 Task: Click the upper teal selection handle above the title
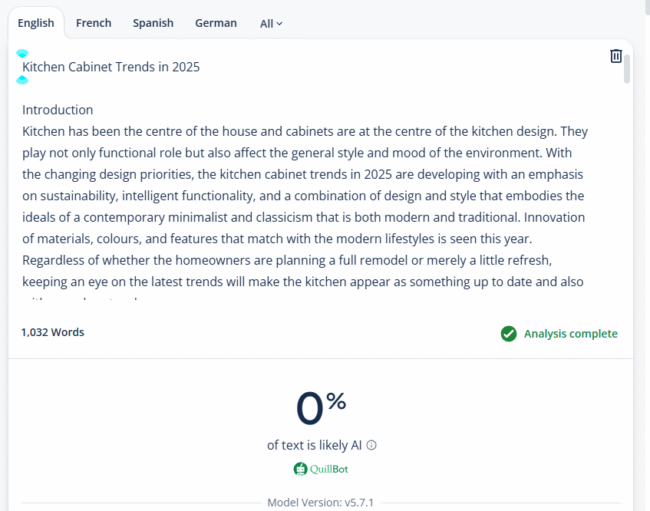[x=22, y=53]
